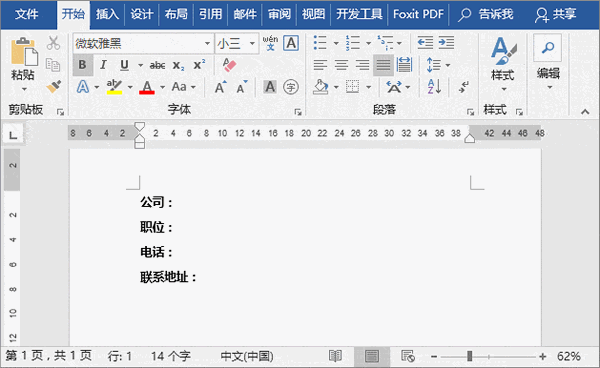Click the Cut scissors icon

tap(53, 43)
